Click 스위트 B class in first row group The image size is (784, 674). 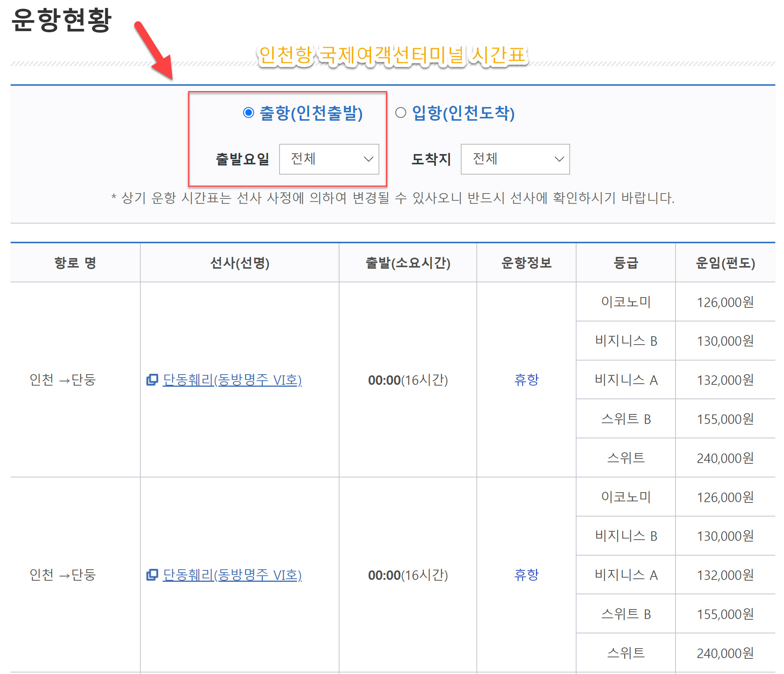click(626, 419)
